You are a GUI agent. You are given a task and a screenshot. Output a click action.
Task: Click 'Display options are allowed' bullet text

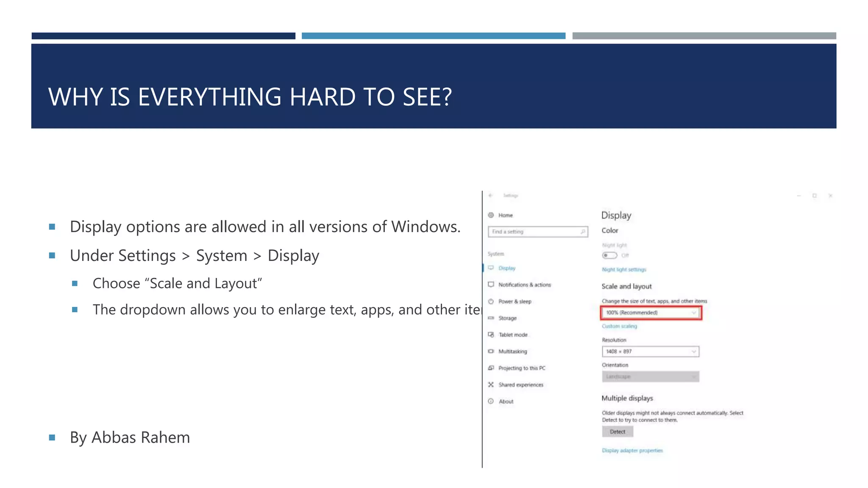click(x=265, y=227)
